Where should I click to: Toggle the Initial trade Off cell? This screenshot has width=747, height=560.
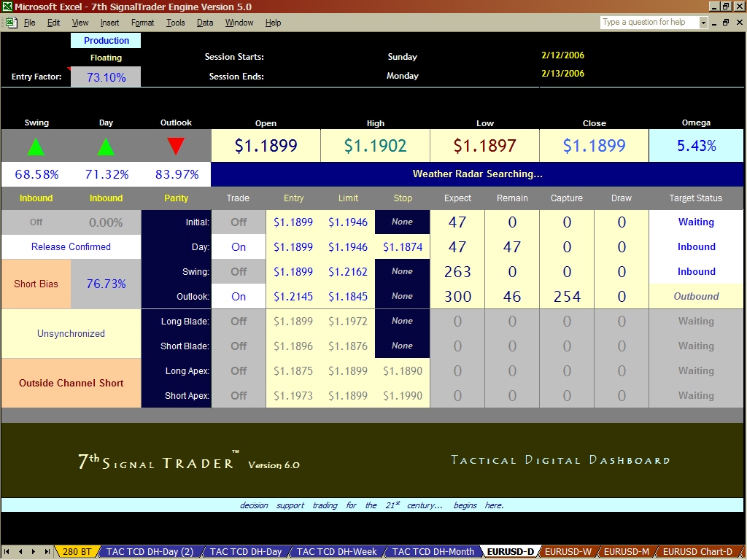click(x=239, y=222)
